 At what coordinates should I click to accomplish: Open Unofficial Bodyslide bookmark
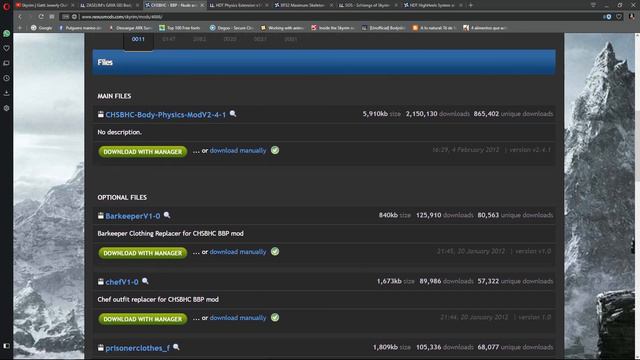(383, 28)
